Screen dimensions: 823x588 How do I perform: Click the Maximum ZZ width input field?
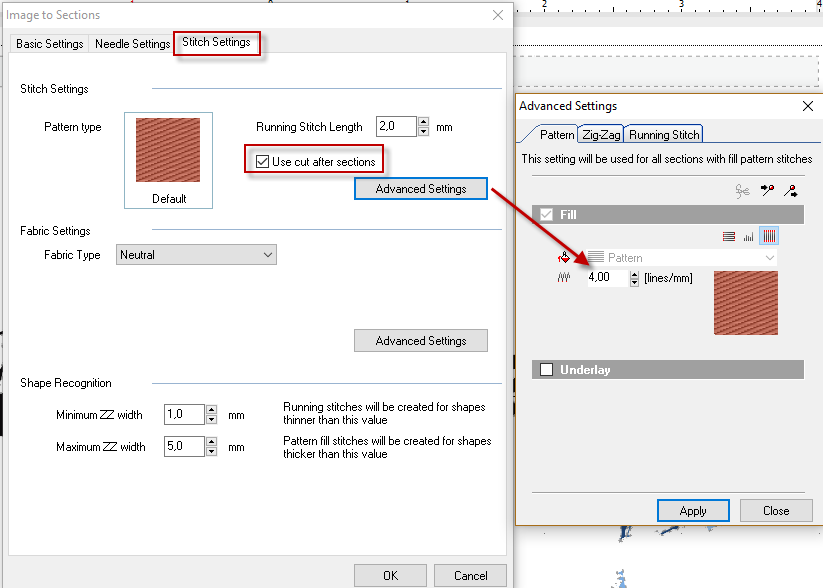pos(184,446)
